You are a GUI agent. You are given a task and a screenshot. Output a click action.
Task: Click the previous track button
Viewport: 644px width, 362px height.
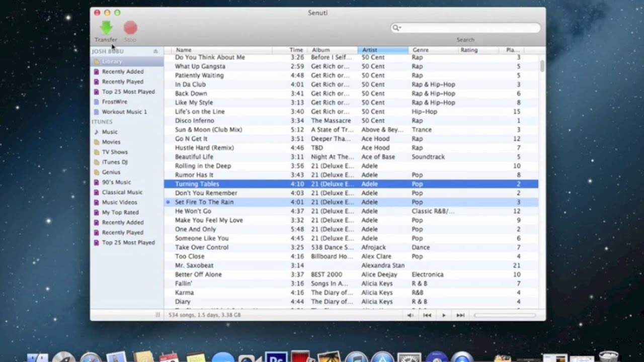tap(427, 315)
